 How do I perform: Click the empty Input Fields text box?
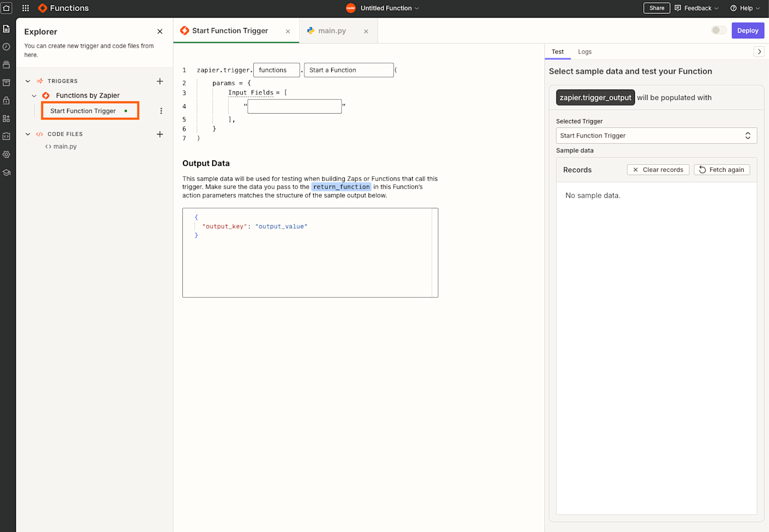[294, 107]
